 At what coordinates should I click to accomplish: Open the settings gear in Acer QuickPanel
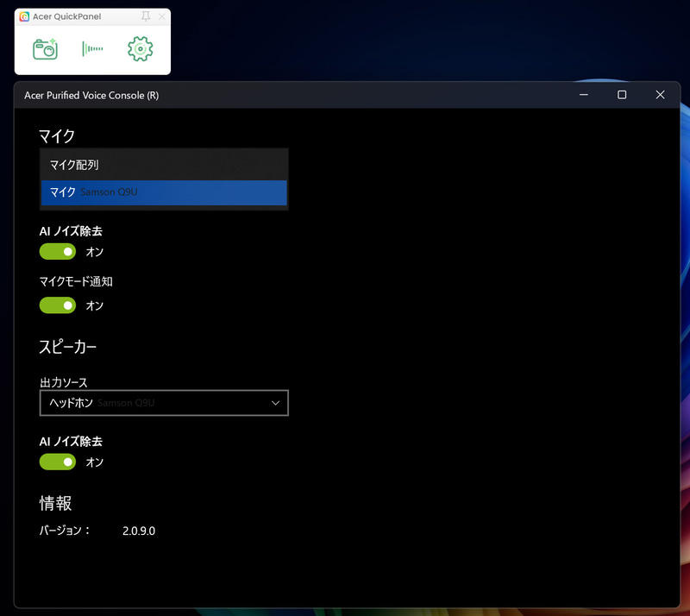pos(141,49)
